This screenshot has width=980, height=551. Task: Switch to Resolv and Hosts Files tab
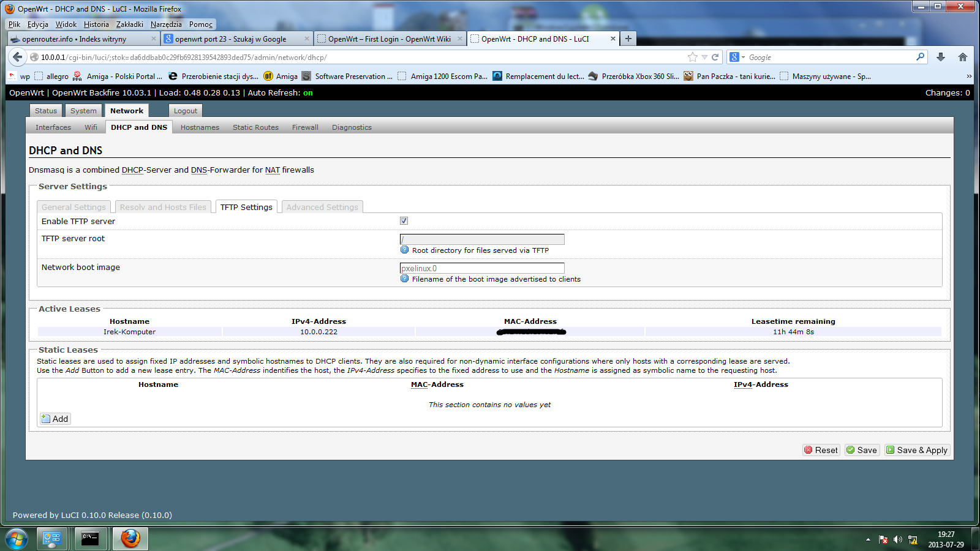pos(163,207)
